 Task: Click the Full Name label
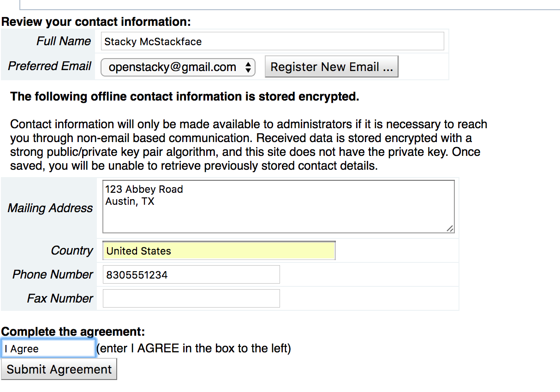pos(64,42)
